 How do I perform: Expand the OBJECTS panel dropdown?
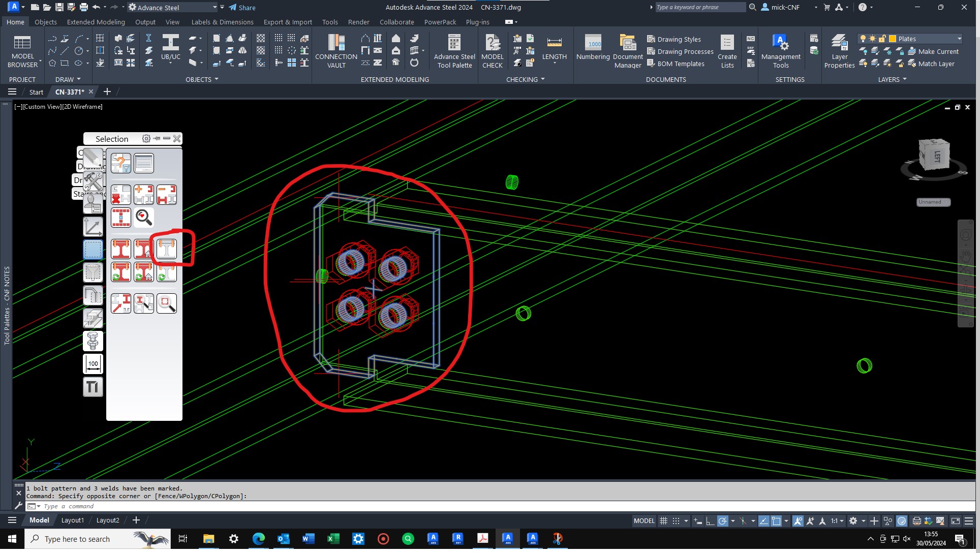pyautogui.click(x=217, y=79)
